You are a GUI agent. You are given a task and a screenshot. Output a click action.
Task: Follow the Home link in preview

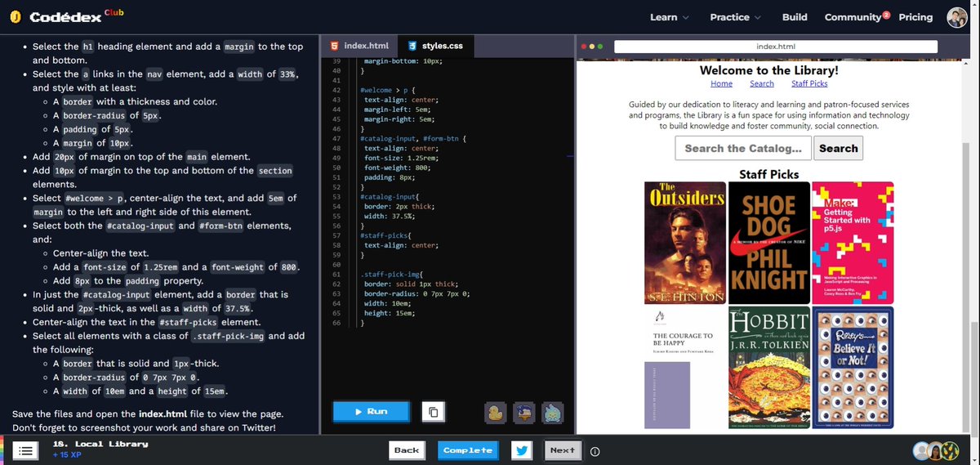pos(721,83)
